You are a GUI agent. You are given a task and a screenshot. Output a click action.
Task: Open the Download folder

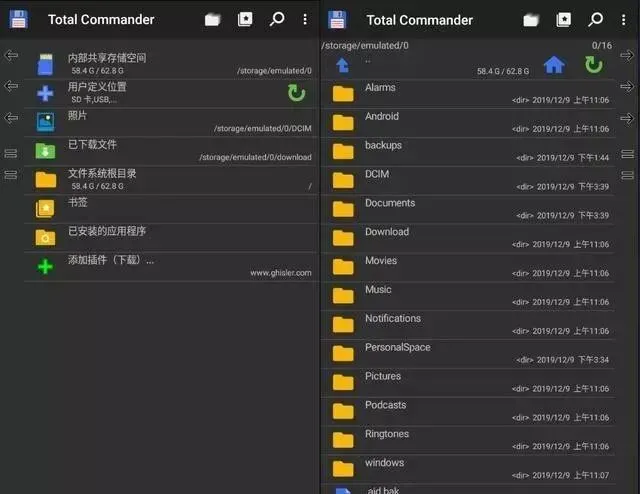point(469,238)
